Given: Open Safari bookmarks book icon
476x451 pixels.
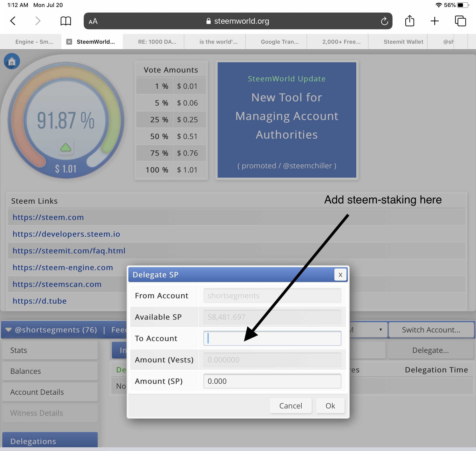Looking at the screenshot, I should click(66, 21).
